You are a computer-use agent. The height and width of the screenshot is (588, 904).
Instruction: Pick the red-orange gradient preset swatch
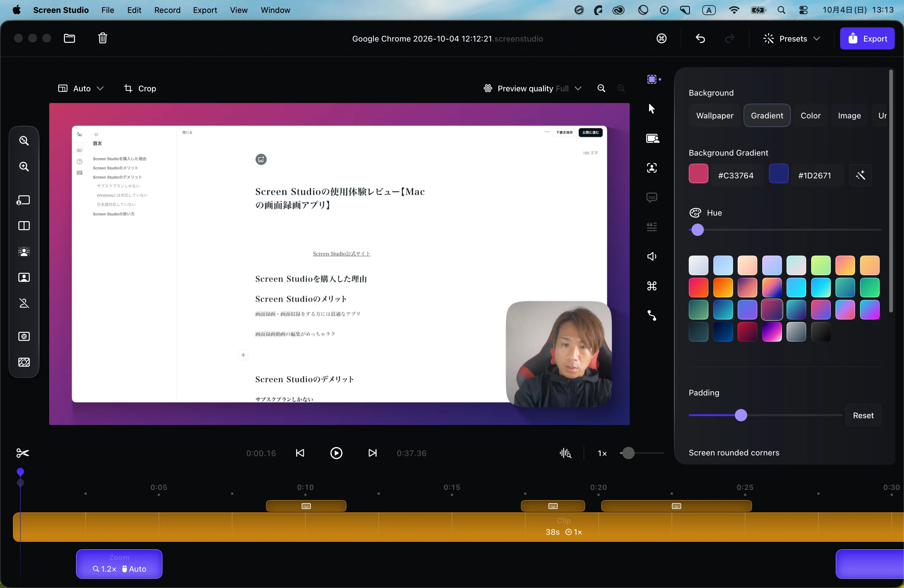698,287
